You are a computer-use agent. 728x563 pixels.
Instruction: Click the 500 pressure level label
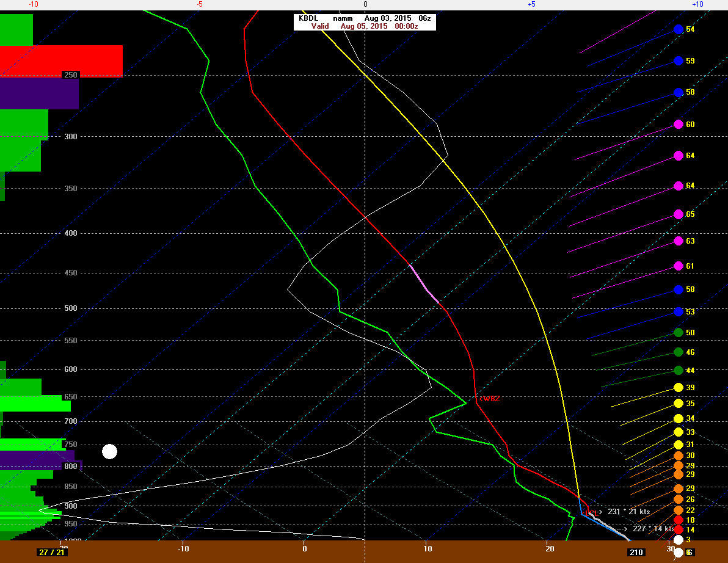tap(71, 308)
